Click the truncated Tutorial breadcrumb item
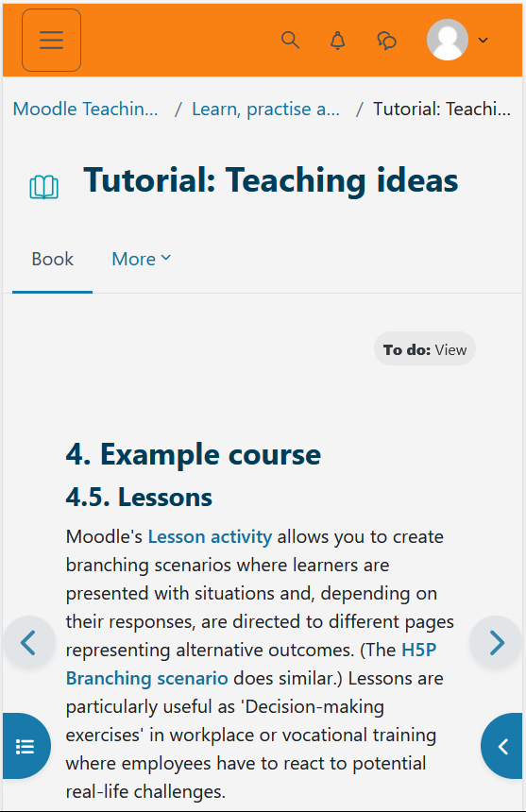526x812 pixels. click(442, 110)
